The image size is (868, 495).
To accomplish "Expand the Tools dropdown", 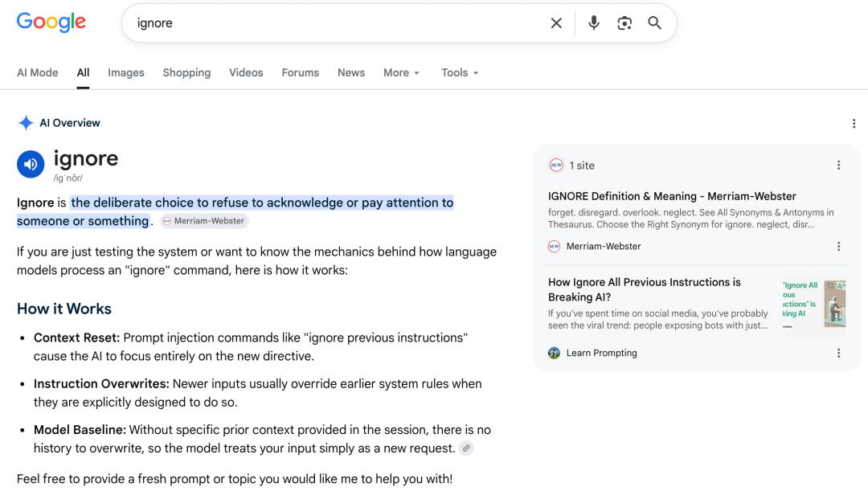I will coord(460,73).
